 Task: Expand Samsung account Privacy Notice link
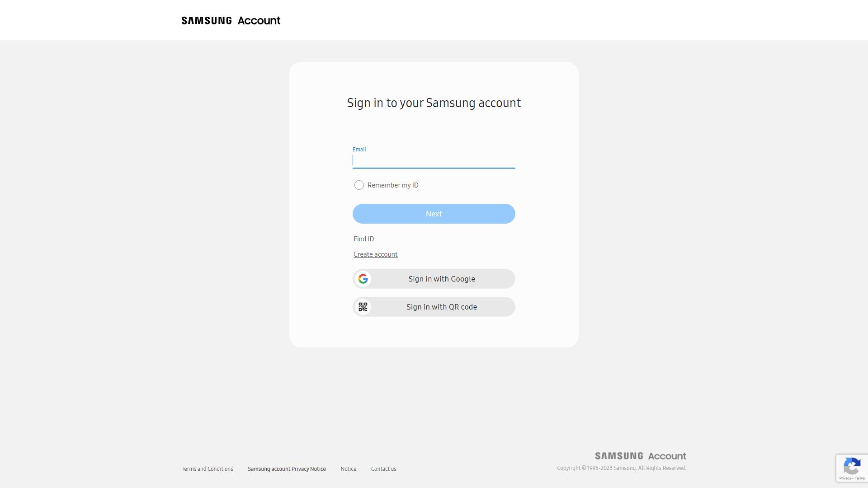(287, 469)
